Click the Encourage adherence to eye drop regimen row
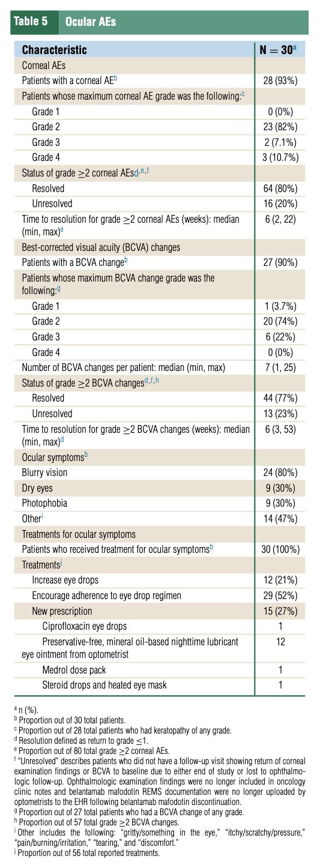 point(158,580)
